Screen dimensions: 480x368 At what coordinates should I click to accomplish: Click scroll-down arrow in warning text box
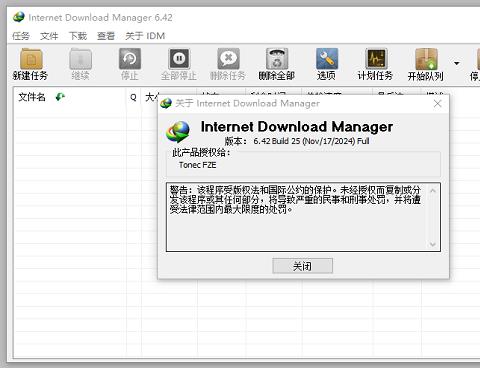433,244
